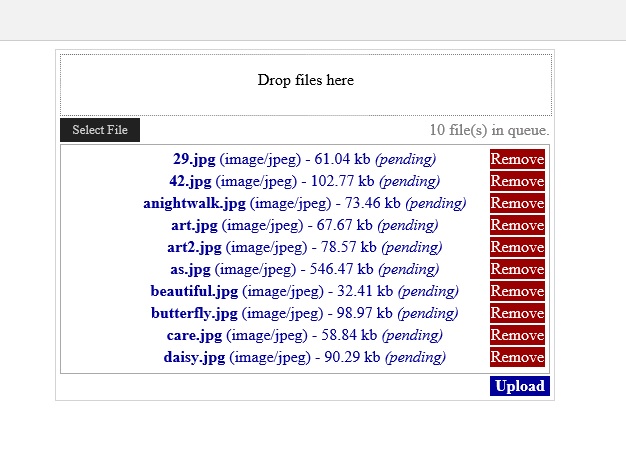Remove art.jpg from the list
Screen dimensions: 626x473
click(x=517, y=225)
